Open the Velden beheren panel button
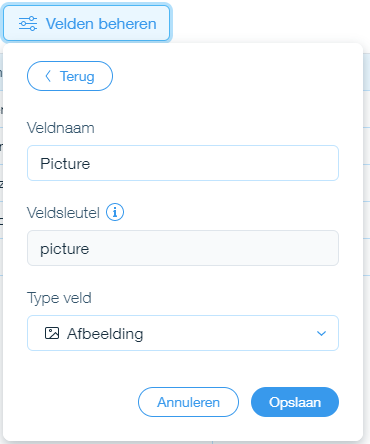The width and height of the screenshot is (370, 444). pos(87,23)
